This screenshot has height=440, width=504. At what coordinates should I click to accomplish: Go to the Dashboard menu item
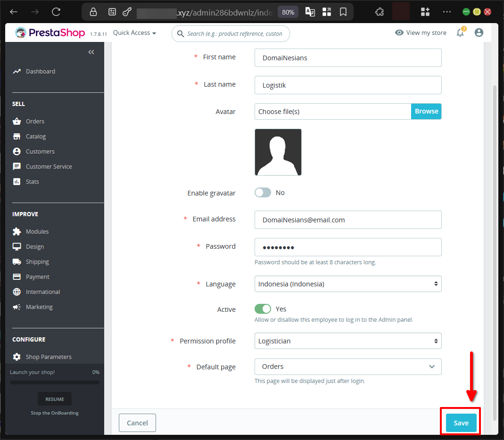click(40, 71)
